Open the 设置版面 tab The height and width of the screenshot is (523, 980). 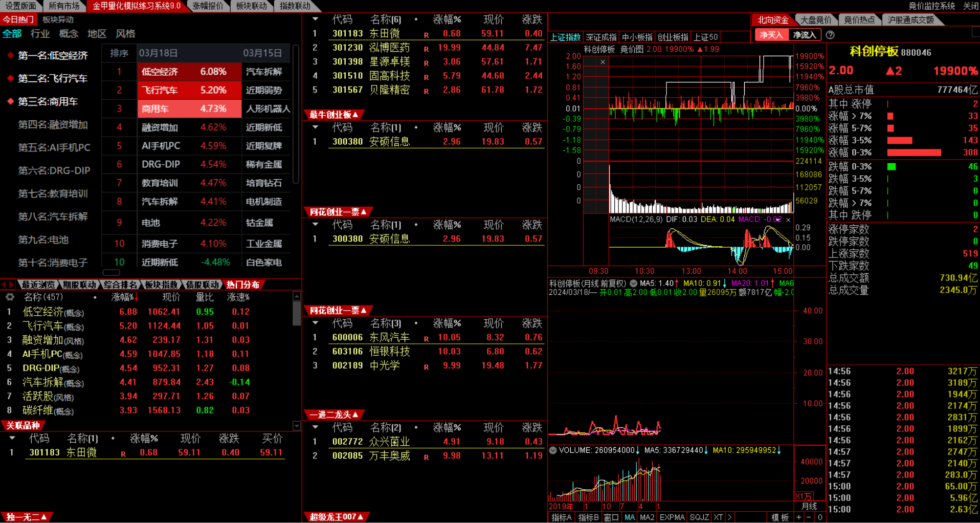tap(20, 6)
